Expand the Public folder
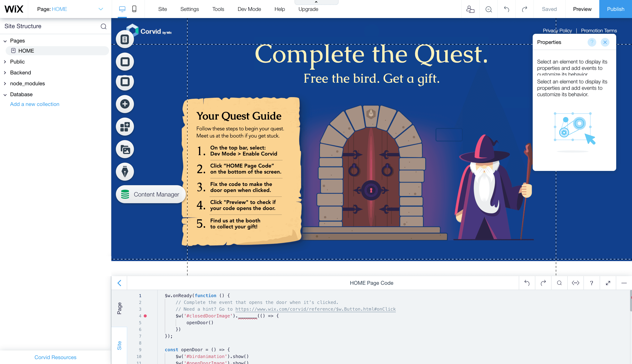This screenshot has height=364, width=632. click(x=5, y=62)
